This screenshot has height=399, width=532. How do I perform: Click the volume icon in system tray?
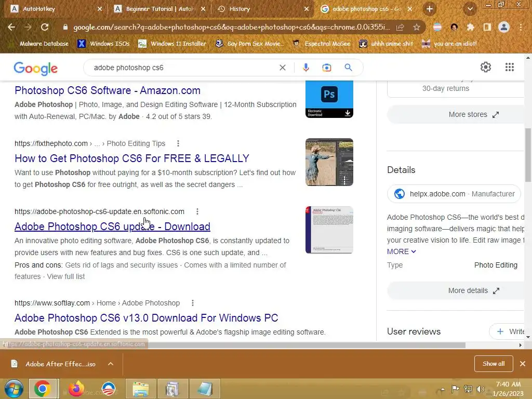pyautogui.click(x=480, y=389)
